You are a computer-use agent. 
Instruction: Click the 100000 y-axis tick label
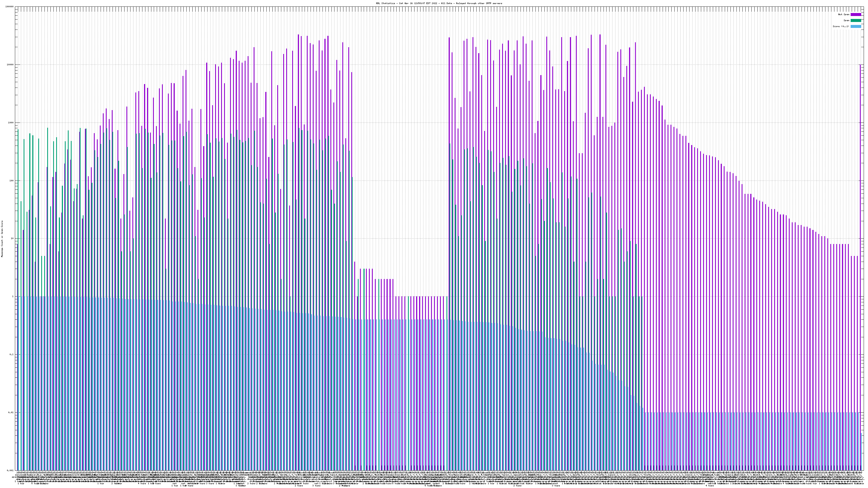[x=9, y=7]
